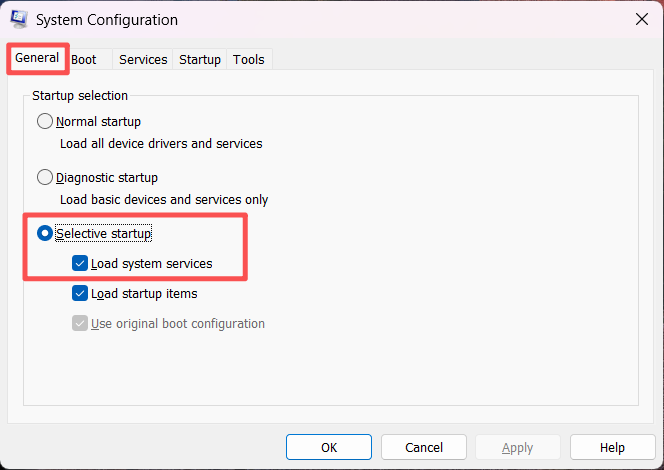The width and height of the screenshot is (664, 470).
Task: Click the Use original boot configuration checkbox
Action: coord(80,323)
